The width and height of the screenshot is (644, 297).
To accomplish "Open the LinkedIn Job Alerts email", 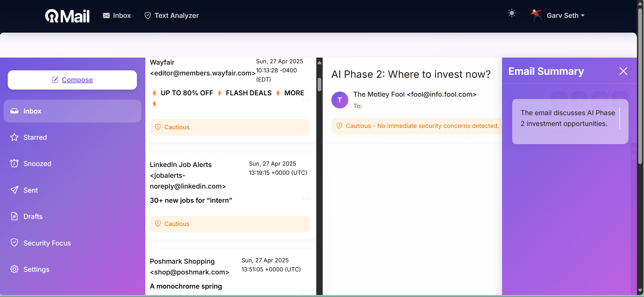I will pyautogui.click(x=231, y=196).
